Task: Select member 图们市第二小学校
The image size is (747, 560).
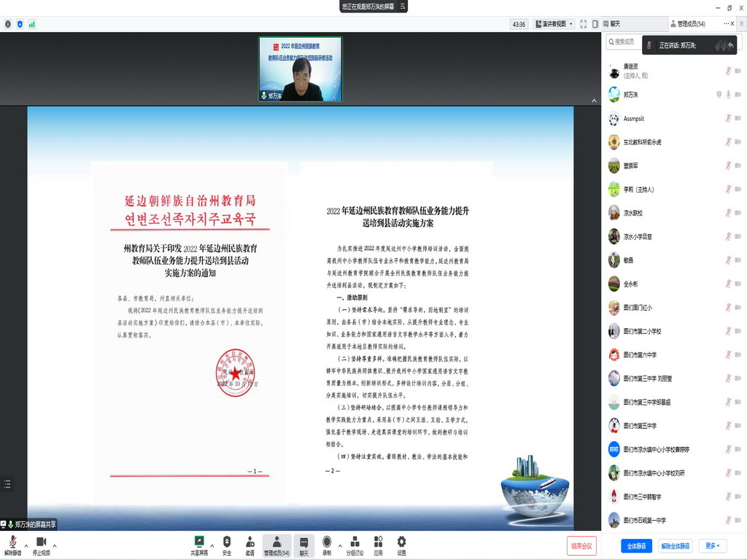Action: 674,331
